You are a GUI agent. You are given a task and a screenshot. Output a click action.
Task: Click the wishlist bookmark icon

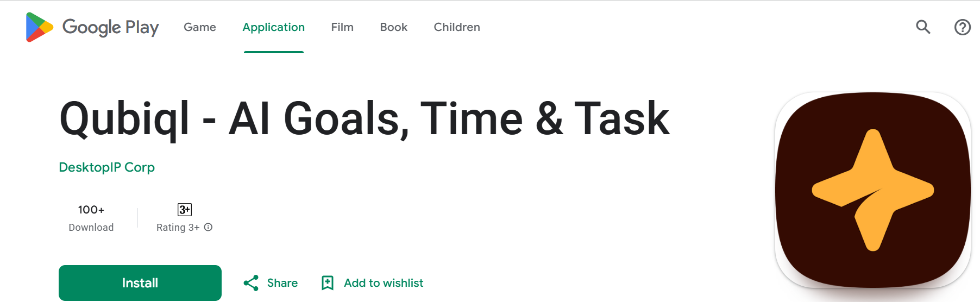(x=328, y=283)
